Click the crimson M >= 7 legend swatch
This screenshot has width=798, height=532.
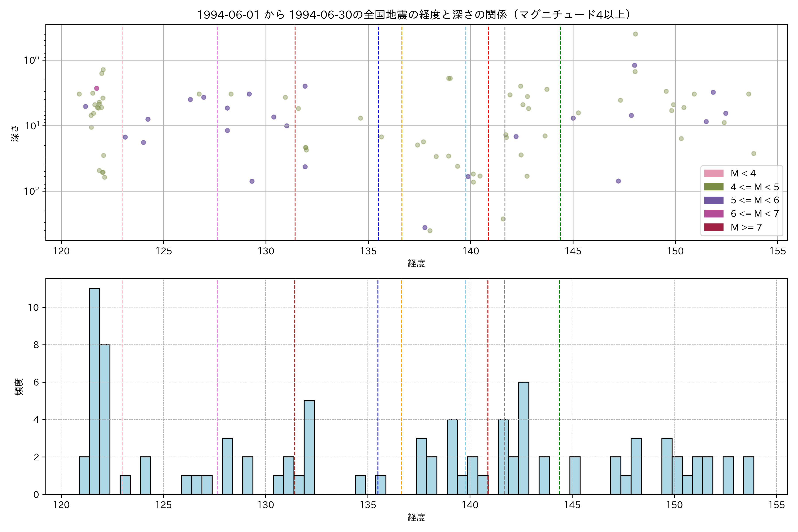[x=714, y=227]
